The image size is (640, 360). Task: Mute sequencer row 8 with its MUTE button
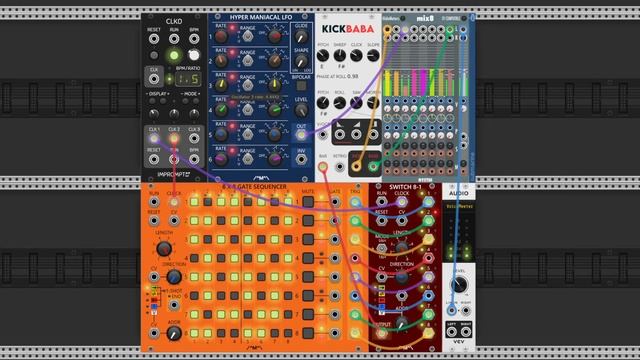(308, 333)
